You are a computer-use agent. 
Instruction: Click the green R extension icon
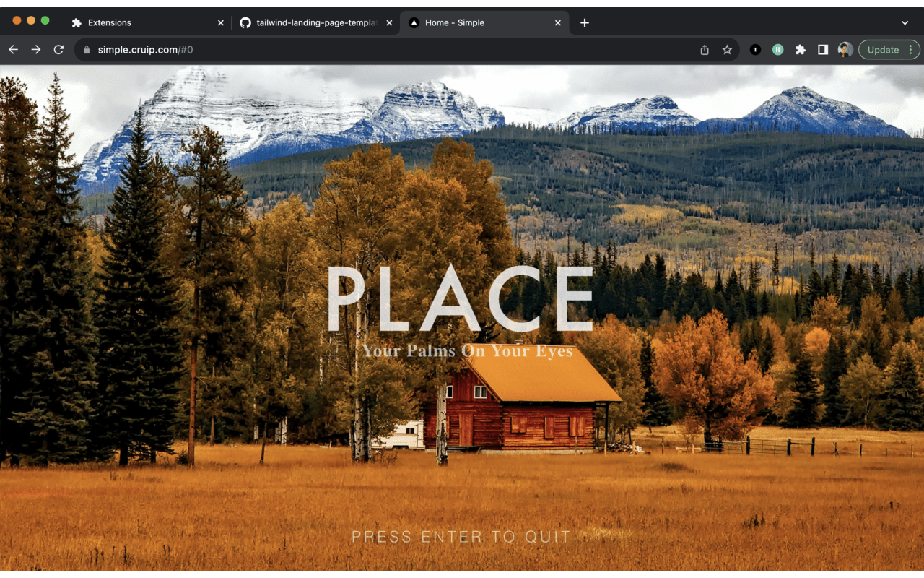pyautogui.click(x=778, y=50)
